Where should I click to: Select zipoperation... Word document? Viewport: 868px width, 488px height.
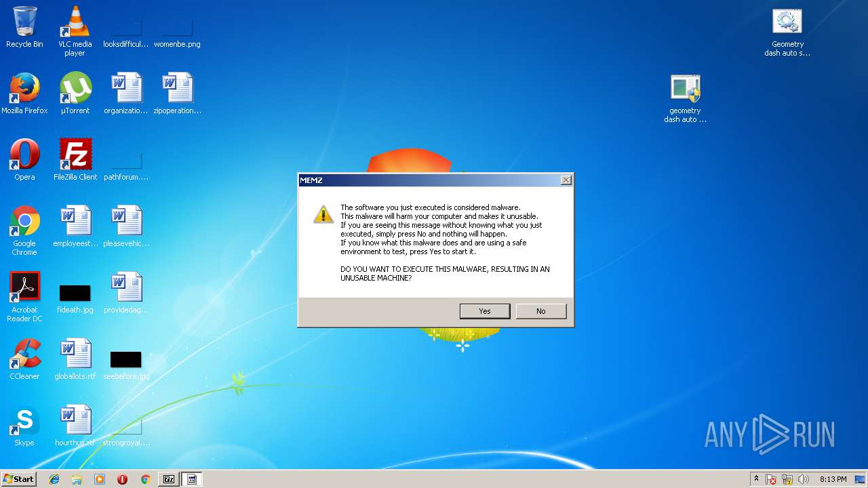coord(177,94)
